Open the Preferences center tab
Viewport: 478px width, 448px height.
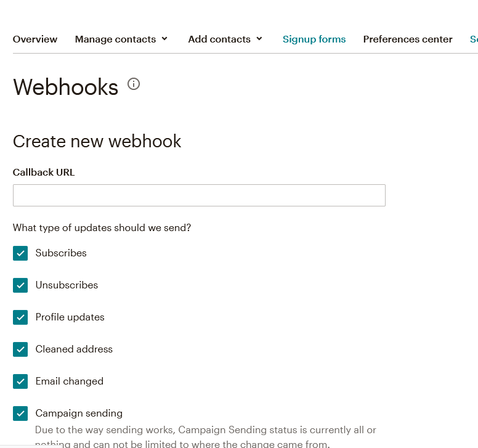tap(408, 39)
